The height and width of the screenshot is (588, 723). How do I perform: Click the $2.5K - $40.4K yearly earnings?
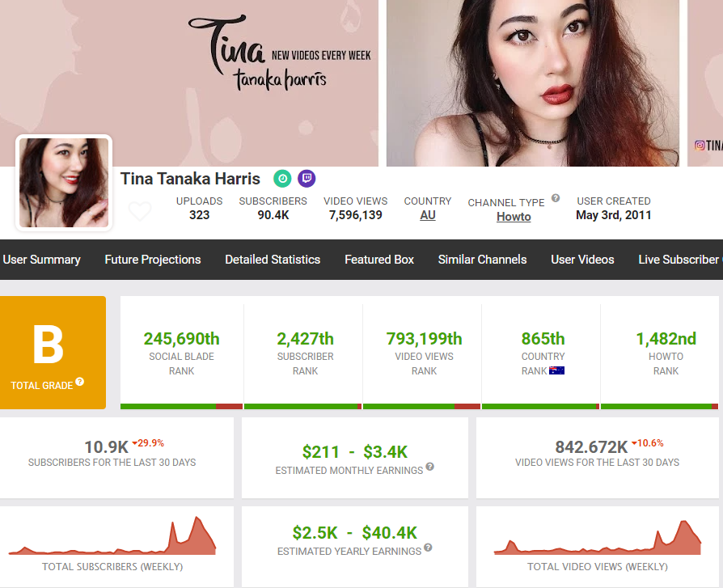tap(354, 533)
